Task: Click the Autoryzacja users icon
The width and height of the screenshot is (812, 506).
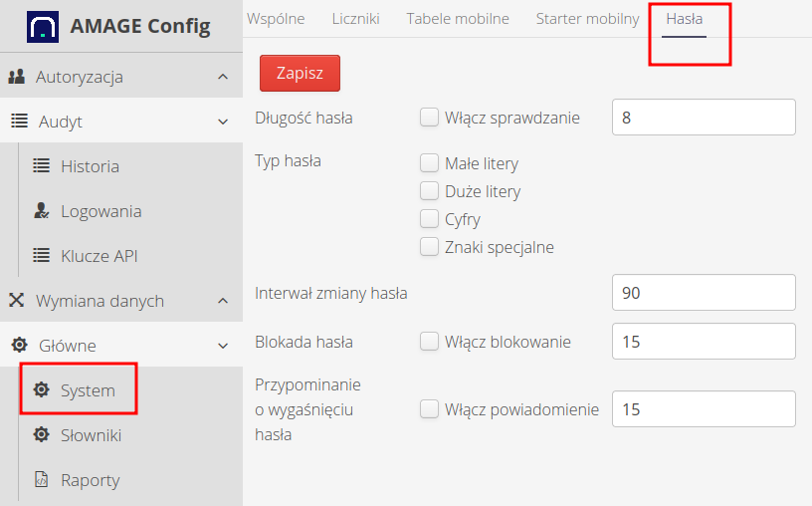Action: [x=17, y=77]
